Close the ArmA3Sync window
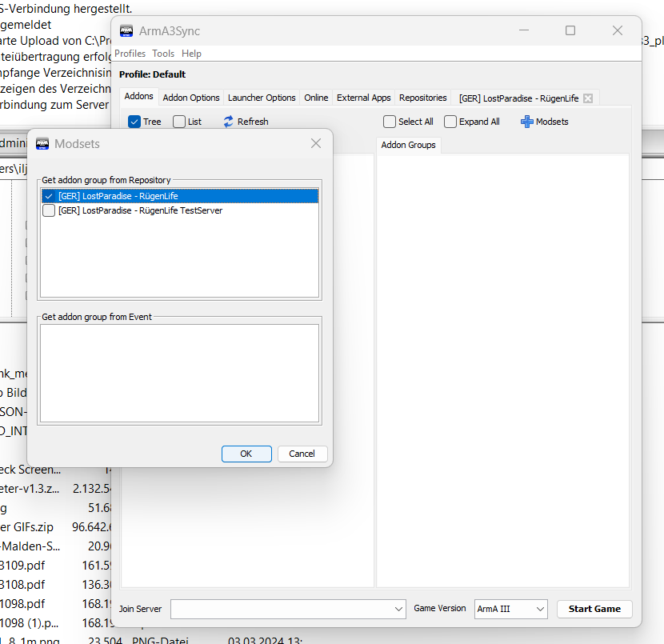The image size is (664, 644). pyautogui.click(x=618, y=30)
